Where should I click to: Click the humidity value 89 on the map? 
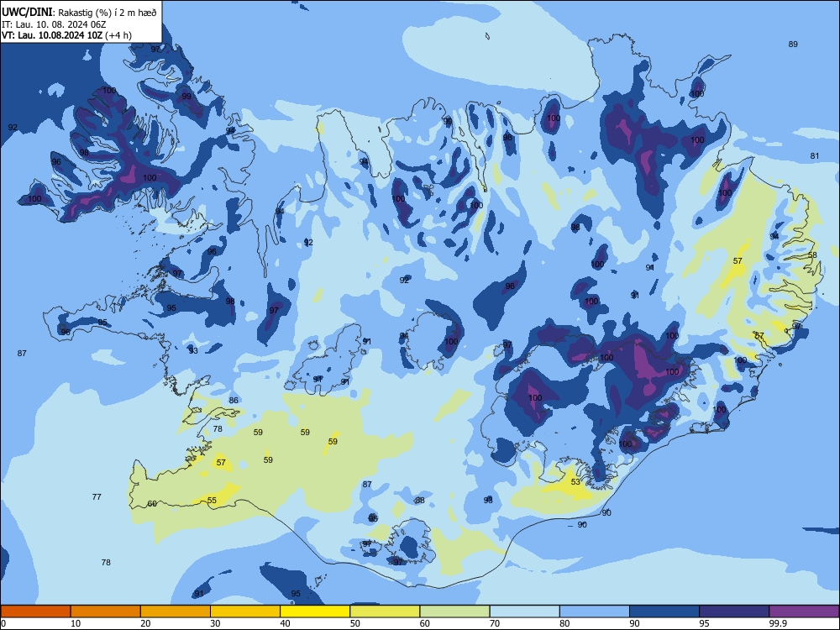click(793, 44)
